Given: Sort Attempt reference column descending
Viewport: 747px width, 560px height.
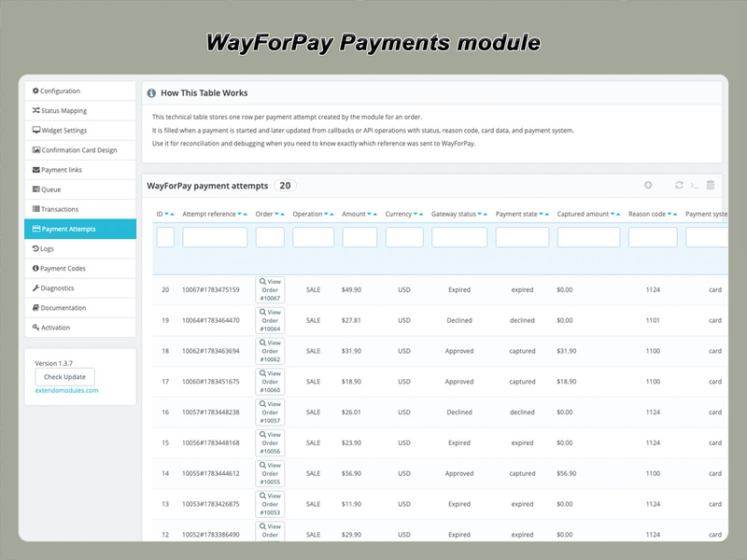Looking at the screenshot, I should [240, 215].
